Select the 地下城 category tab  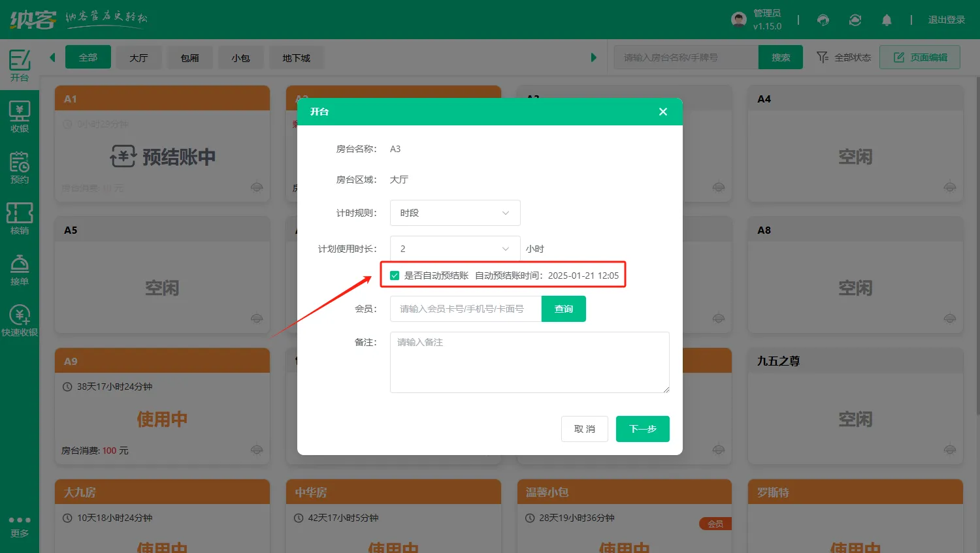(297, 58)
